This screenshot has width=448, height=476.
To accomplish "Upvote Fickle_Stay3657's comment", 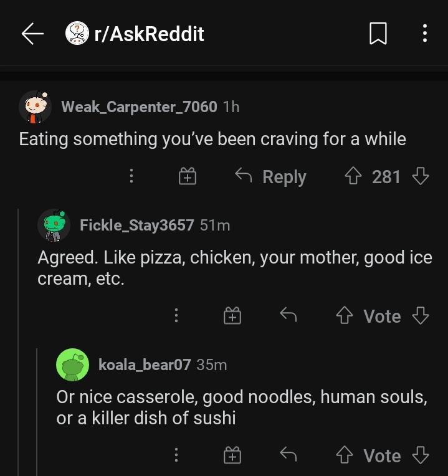I will click(346, 317).
